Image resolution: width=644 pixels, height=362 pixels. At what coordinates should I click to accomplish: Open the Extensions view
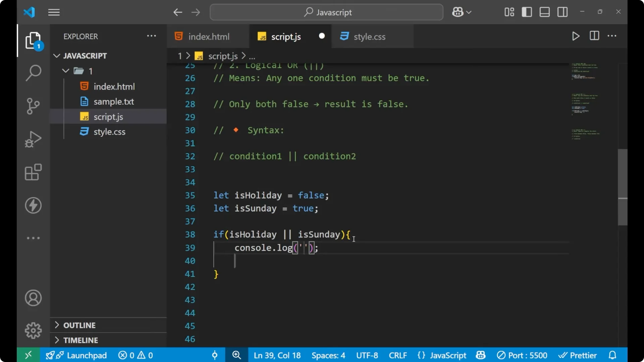point(33,172)
